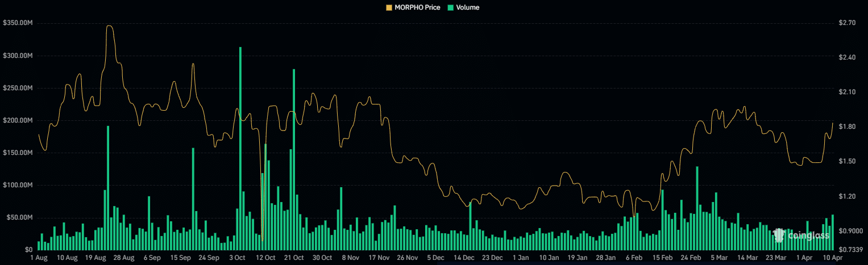The image size is (868, 265).
Task: Click the 8 Nov date label
Action: (351, 258)
